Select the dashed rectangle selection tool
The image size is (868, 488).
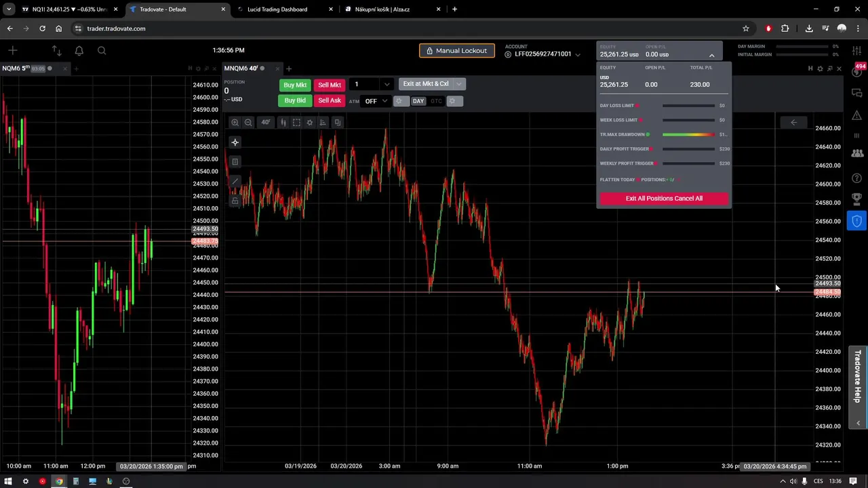(296, 123)
